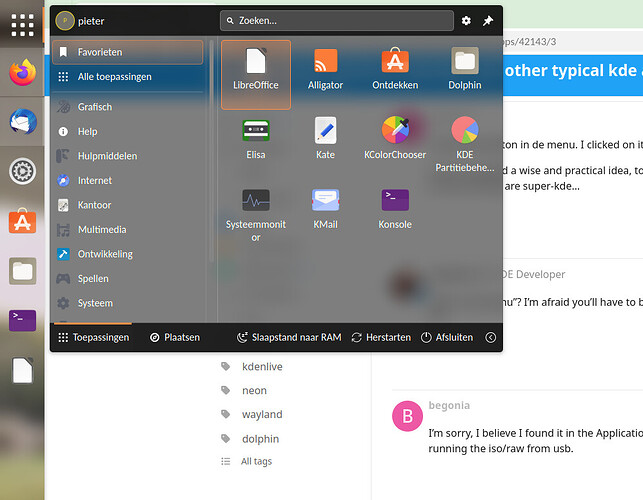This screenshot has height=500, width=643.
Task: Select Alle toepassingen category
Action: [128, 77]
